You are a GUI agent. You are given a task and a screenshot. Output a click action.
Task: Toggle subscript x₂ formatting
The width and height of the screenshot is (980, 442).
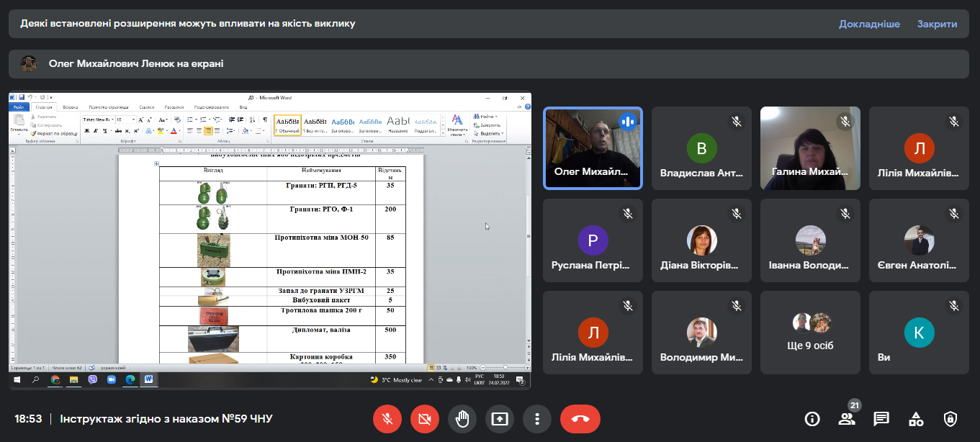[127, 131]
